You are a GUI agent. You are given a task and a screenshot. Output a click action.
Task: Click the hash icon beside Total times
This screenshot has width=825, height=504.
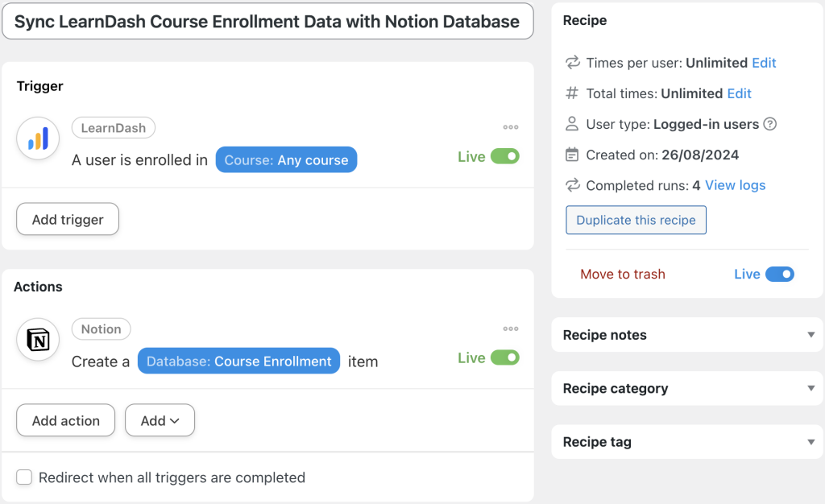573,93
